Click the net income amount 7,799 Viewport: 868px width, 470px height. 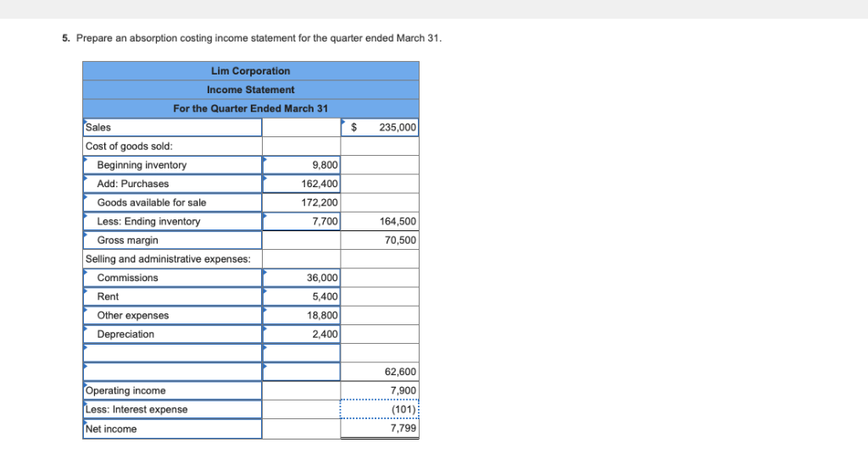click(x=379, y=429)
